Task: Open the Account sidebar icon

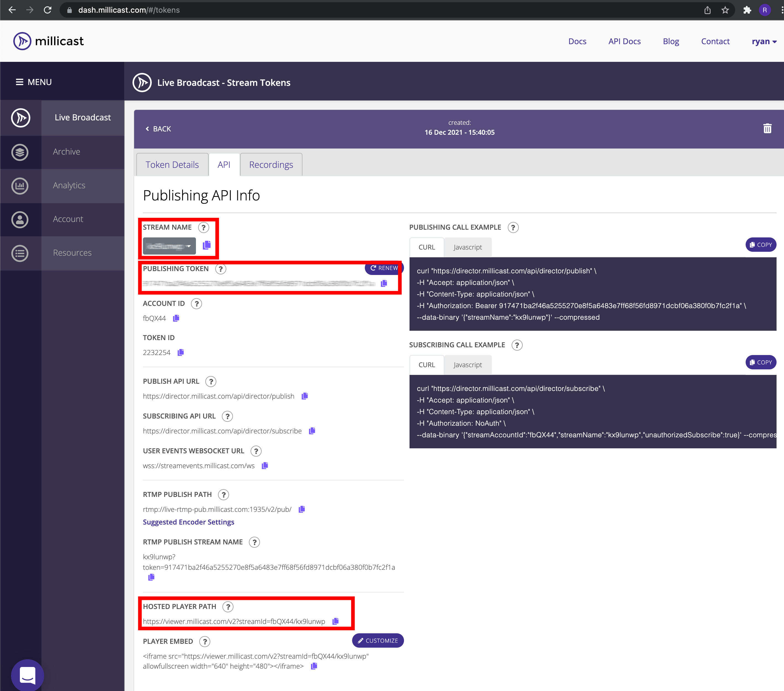Action: click(x=20, y=219)
